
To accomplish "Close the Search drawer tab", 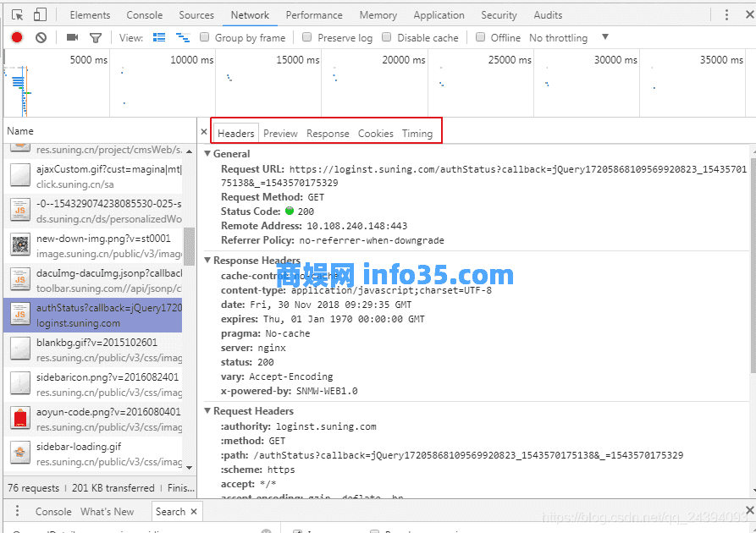I will click(194, 511).
